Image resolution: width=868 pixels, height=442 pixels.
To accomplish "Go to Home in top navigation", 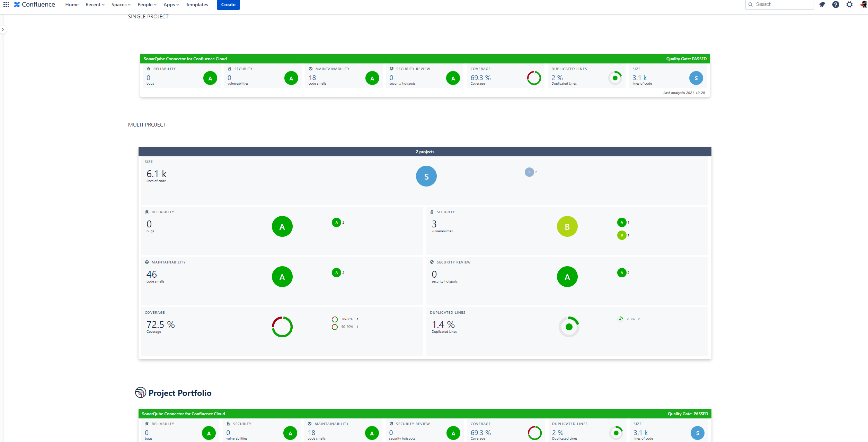I will coord(72,5).
